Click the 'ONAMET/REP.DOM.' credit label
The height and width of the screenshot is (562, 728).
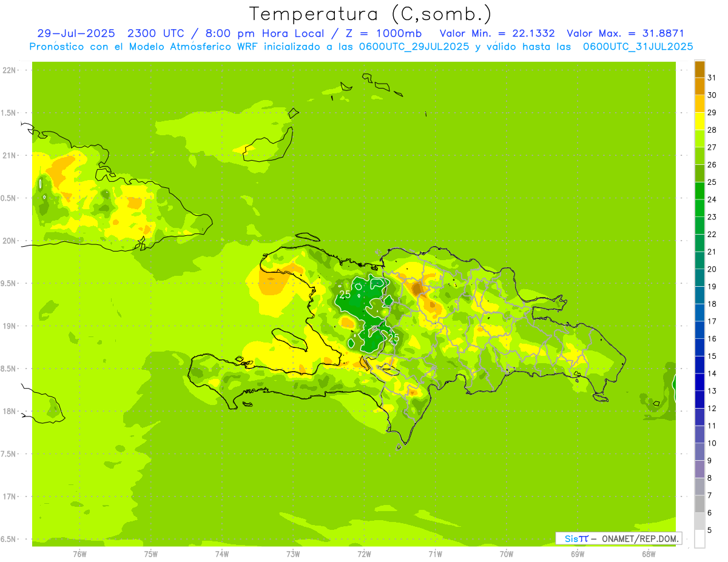639,538
